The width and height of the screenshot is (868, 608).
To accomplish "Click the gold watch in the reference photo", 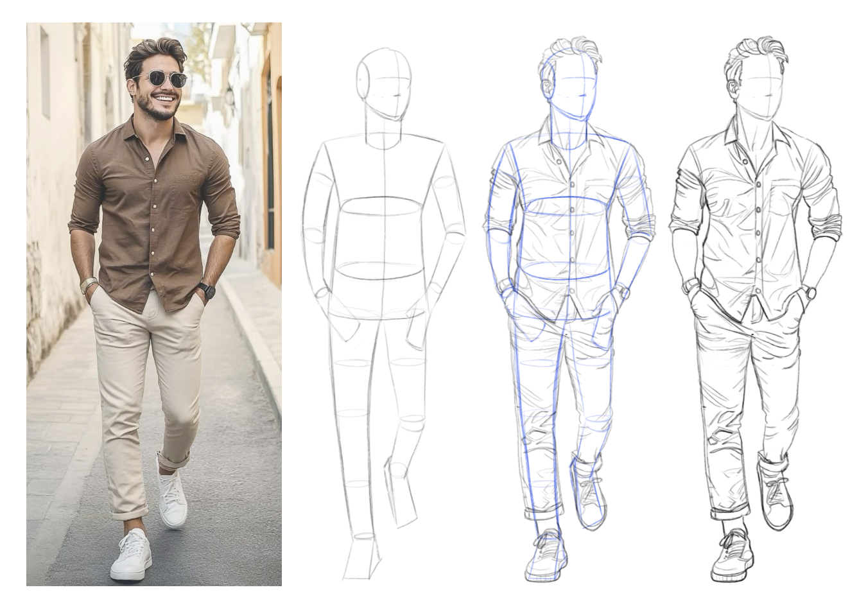I will [89, 284].
